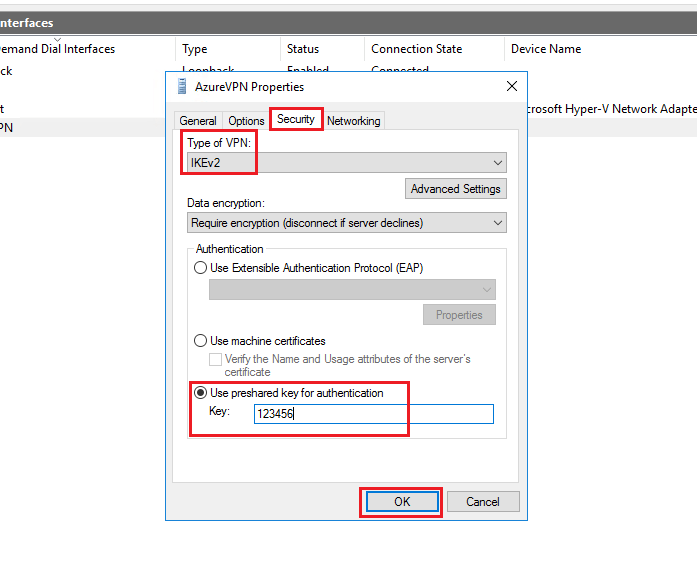This screenshot has width=697, height=561.
Task: Click the EAP Properties button
Action: [x=459, y=315]
